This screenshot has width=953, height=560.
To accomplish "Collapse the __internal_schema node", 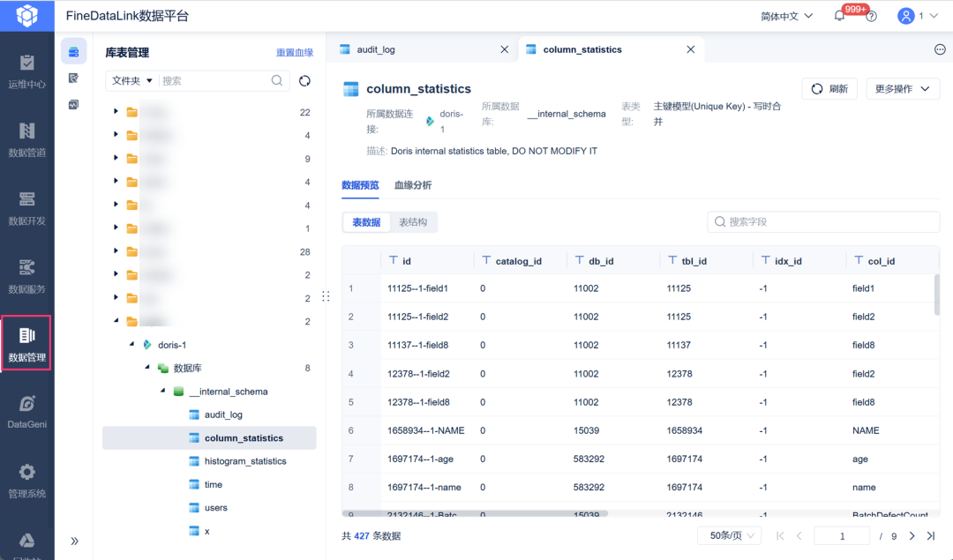I will click(x=163, y=392).
